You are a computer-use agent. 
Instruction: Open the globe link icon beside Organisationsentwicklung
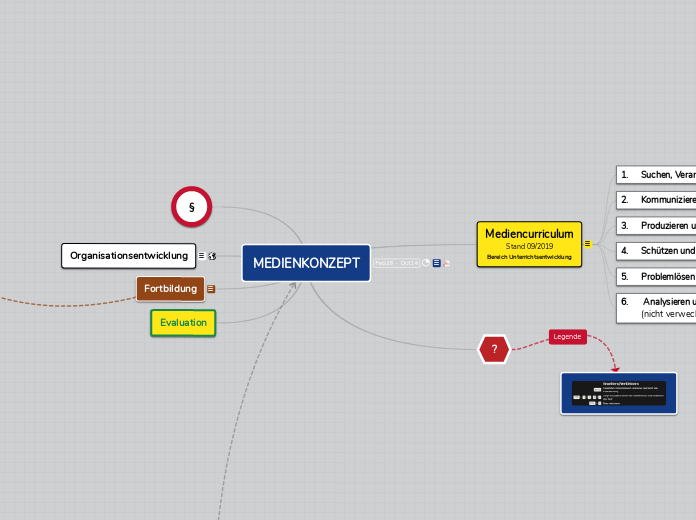click(x=212, y=256)
